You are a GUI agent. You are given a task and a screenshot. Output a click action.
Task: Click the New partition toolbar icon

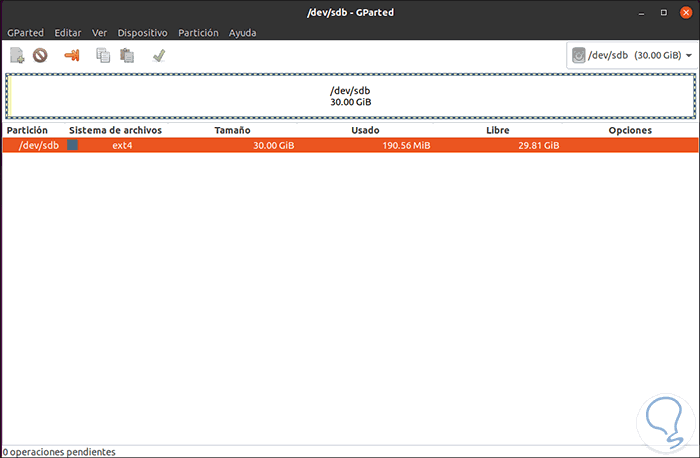click(17, 55)
